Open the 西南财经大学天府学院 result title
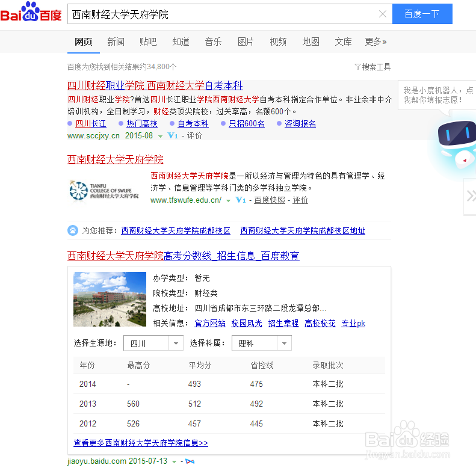476x471 pixels. coord(116,159)
